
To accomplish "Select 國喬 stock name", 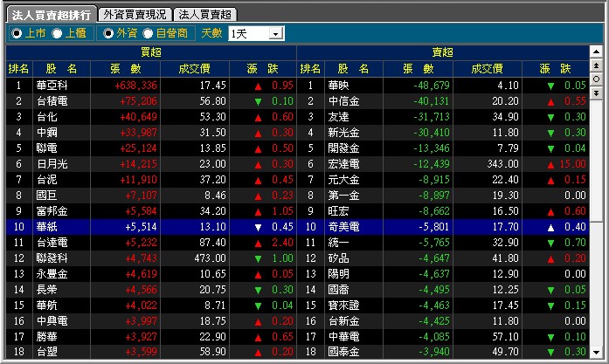I will [x=339, y=290].
